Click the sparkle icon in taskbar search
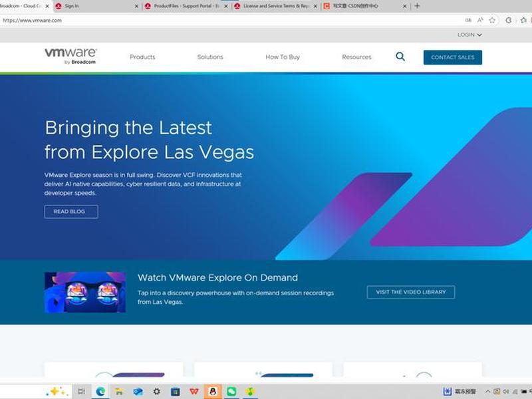 [57, 391]
